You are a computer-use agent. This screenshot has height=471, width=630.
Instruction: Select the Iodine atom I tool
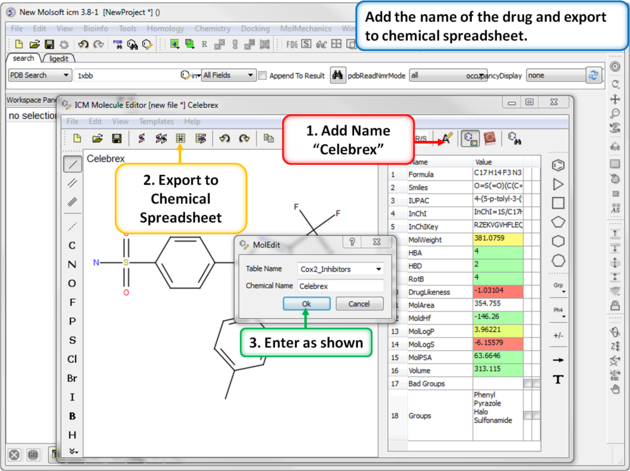72,397
